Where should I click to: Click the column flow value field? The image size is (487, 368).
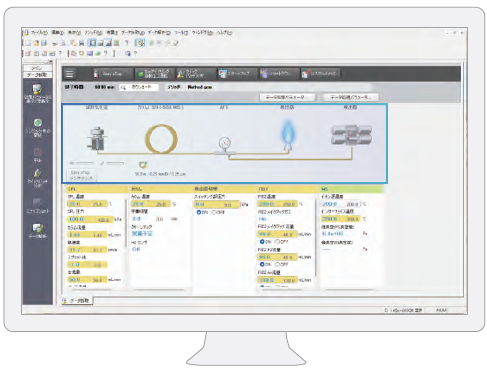[x=87, y=235]
